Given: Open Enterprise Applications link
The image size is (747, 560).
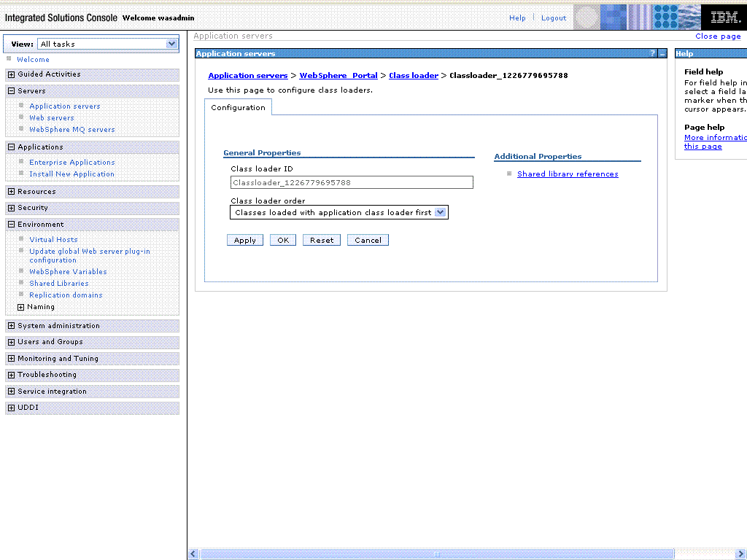Looking at the screenshot, I should [x=72, y=163].
